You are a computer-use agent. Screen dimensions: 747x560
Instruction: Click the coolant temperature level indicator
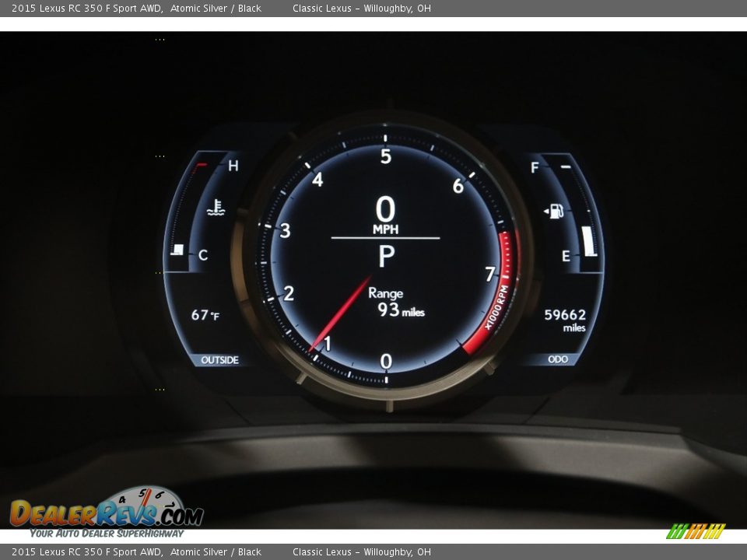tap(177, 250)
